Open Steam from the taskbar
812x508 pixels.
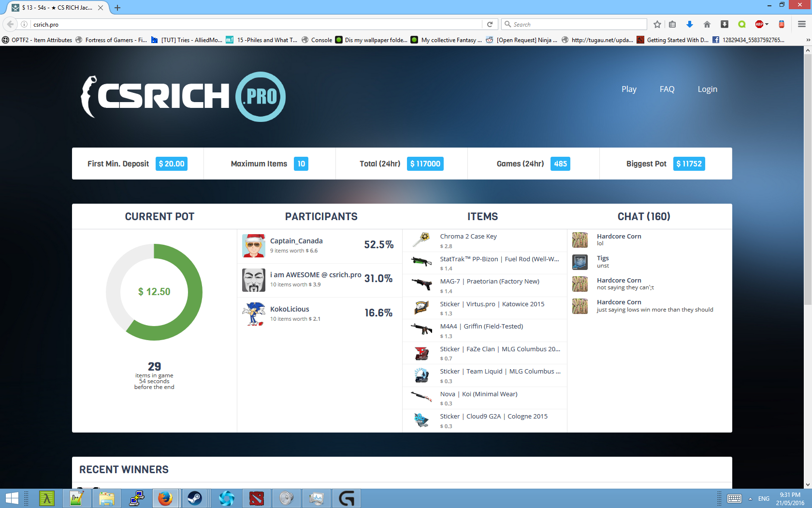click(195, 498)
